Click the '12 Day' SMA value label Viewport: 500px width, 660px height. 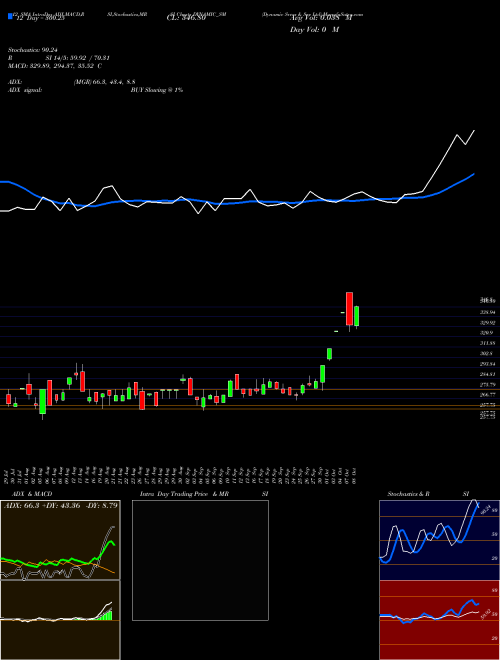coord(40,19)
